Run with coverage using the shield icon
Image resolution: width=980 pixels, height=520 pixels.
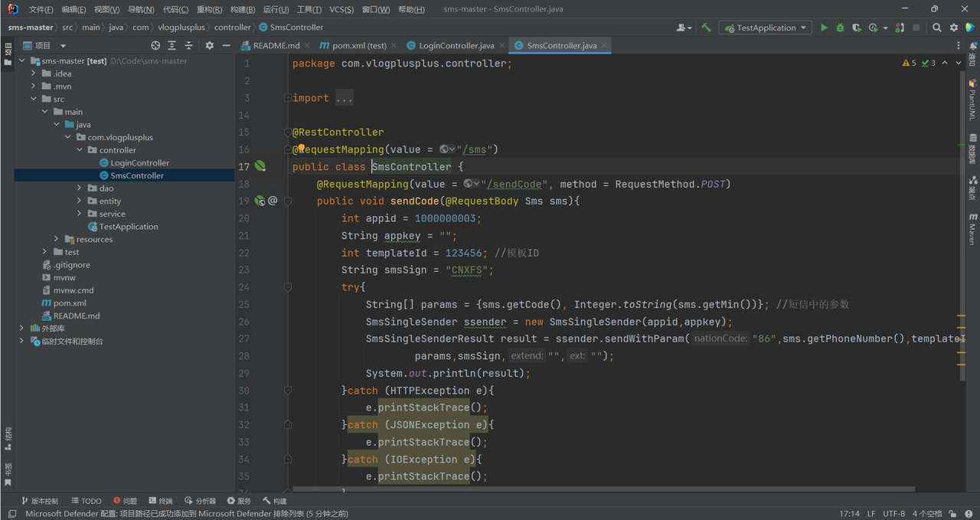[x=856, y=28]
